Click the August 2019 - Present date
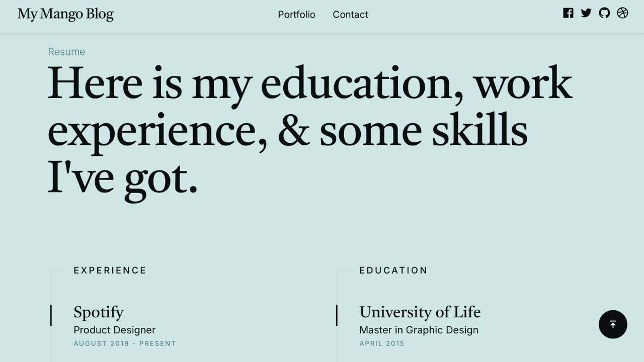The width and height of the screenshot is (644, 362). pyautogui.click(x=125, y=343)
